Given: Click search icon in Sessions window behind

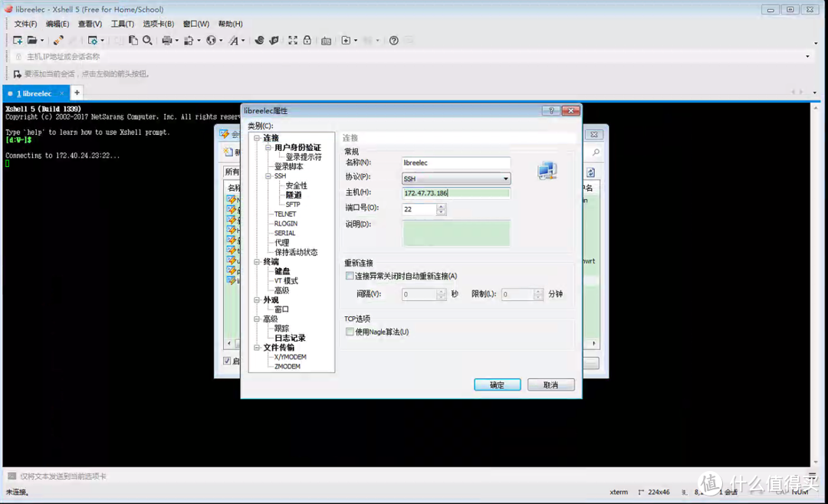Looking at the screenshot, I should (x=596, y=152).
